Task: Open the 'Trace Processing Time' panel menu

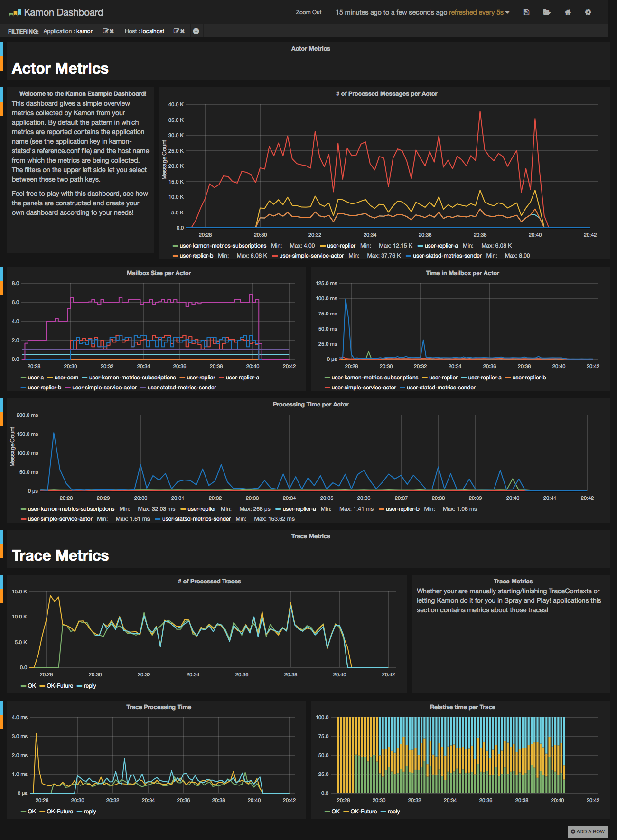Action: [159, 707]
